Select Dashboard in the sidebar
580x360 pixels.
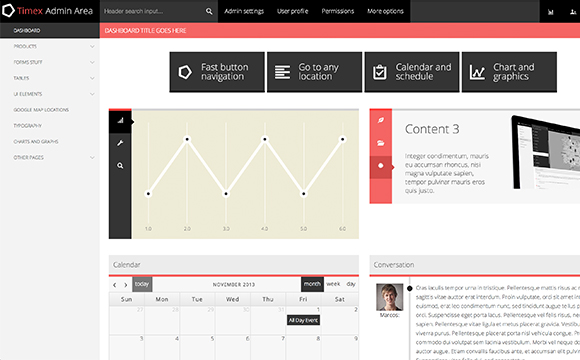[x=50, y=30]
